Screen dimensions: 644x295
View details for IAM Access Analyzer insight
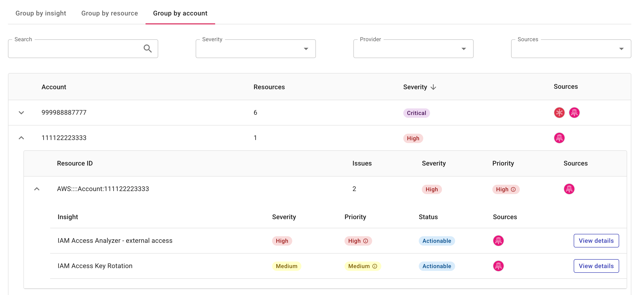point(596,240)
